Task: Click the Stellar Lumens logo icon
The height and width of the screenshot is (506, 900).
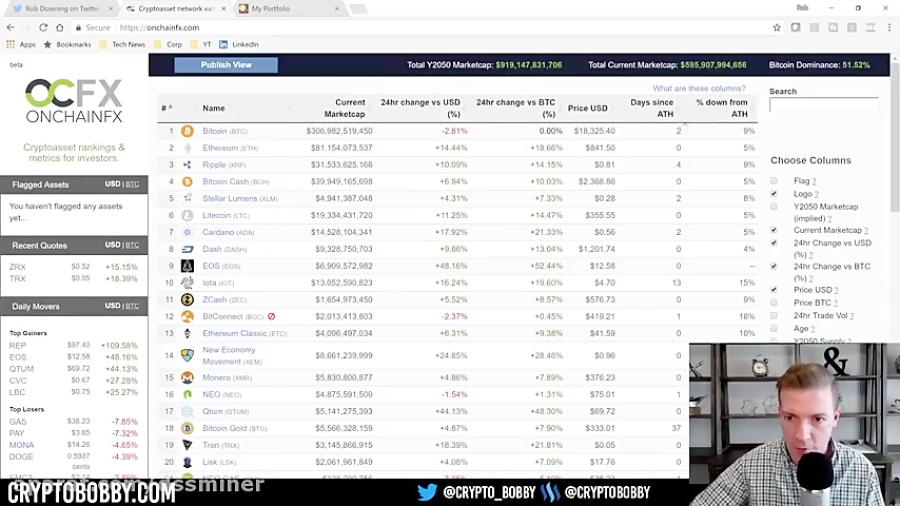Action: coord(187,198)
